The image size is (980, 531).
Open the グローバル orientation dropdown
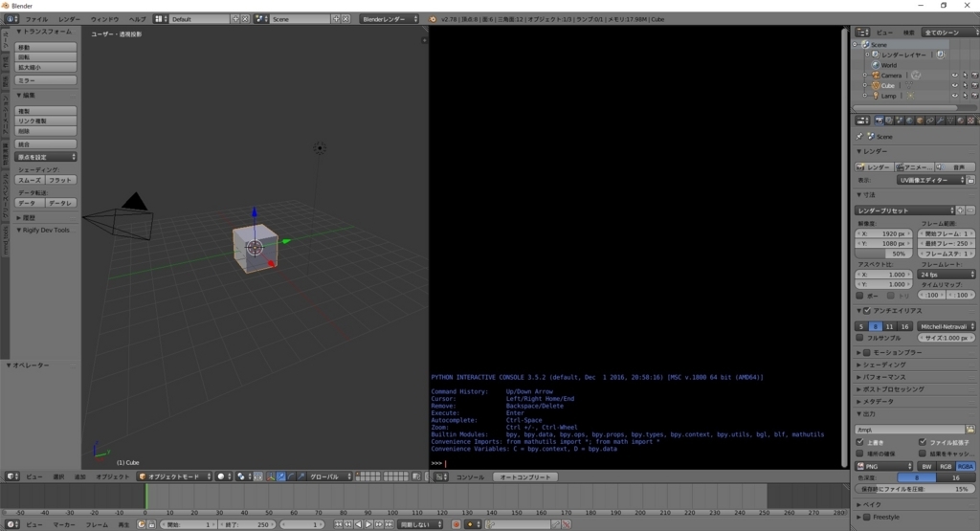pos(330,476)
